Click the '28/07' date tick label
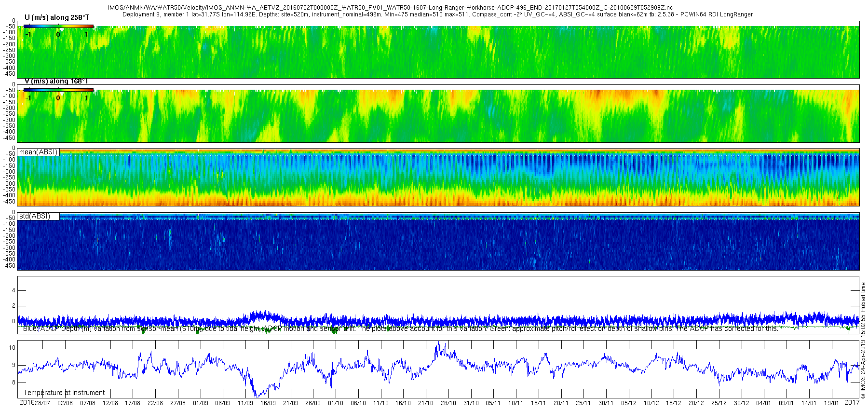 click(42, 403)
